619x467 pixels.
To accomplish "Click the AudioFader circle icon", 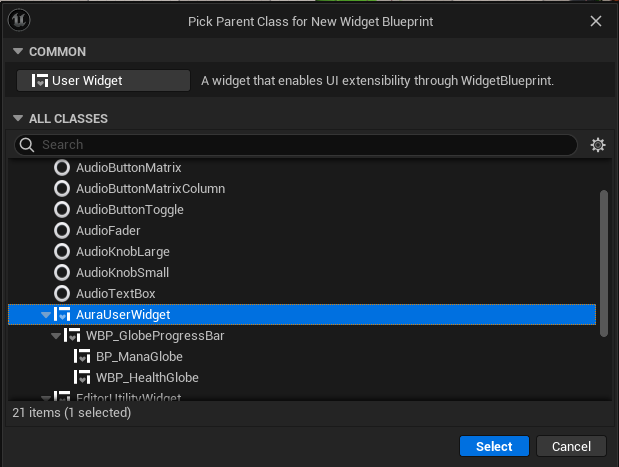I will point(62,230).
